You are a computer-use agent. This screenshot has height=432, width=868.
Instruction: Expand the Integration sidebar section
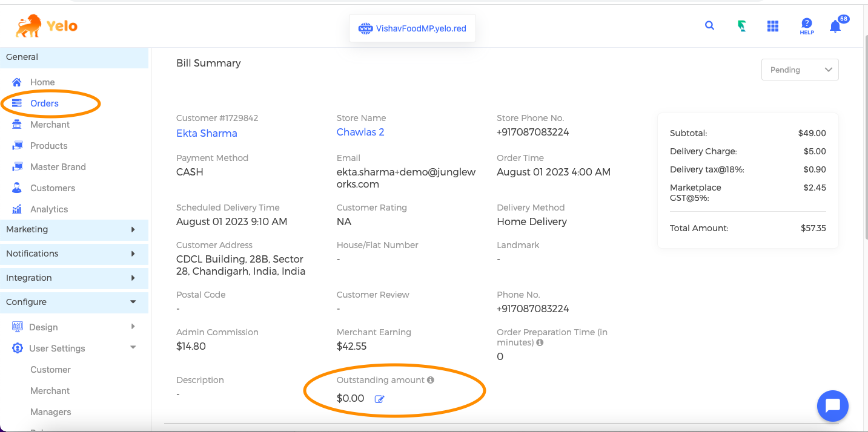[74, 278]
